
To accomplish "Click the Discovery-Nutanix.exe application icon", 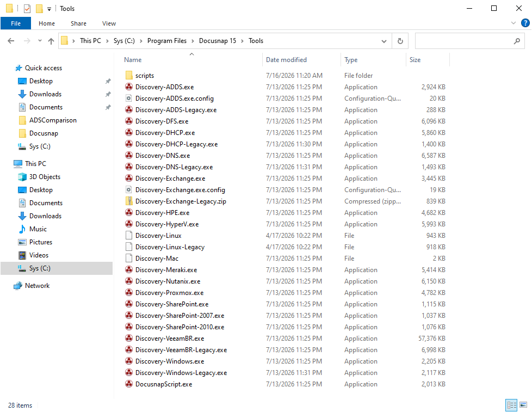I will point(129,281).
